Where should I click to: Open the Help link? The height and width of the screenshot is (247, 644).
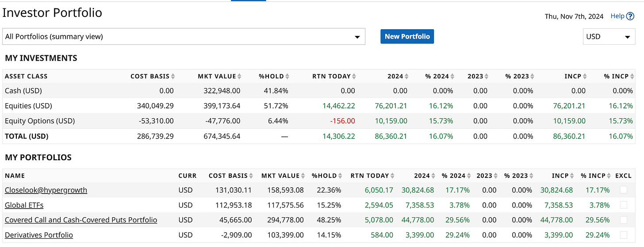click(617, 16)
